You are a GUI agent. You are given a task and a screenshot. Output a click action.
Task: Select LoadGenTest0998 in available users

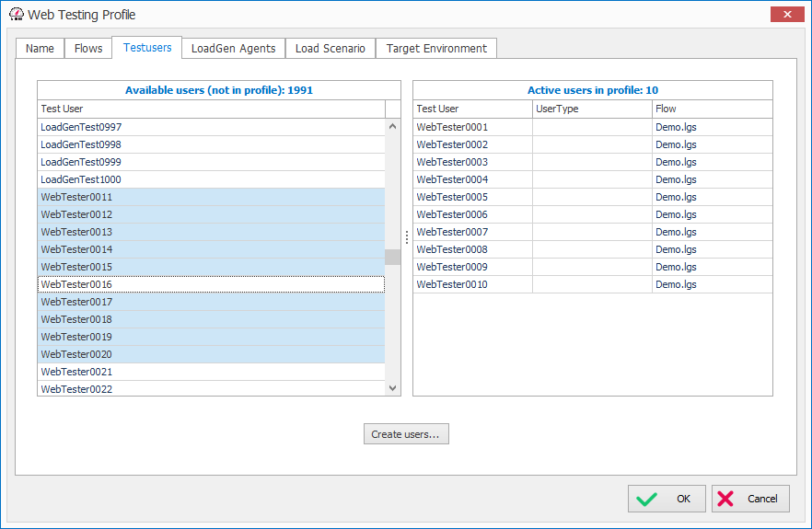pyautogui.click(x=212, y=145)
